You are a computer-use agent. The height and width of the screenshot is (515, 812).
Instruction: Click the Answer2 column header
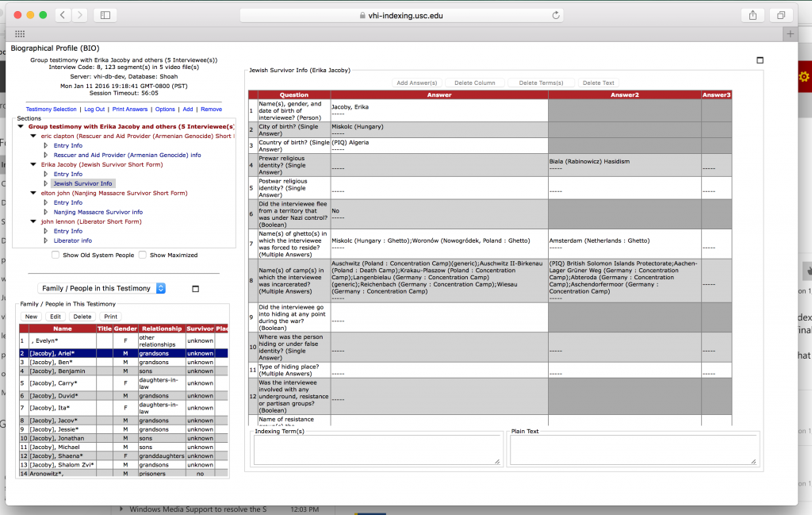[625, 94]
